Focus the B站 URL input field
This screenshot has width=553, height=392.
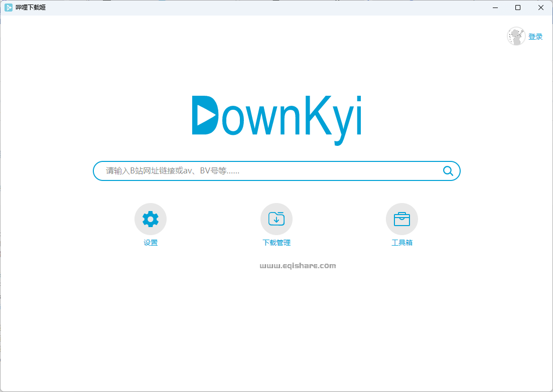click(x=276, y=170)
